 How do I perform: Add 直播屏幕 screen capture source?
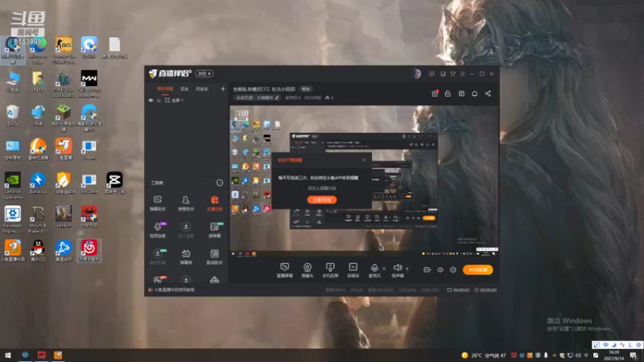285,270
